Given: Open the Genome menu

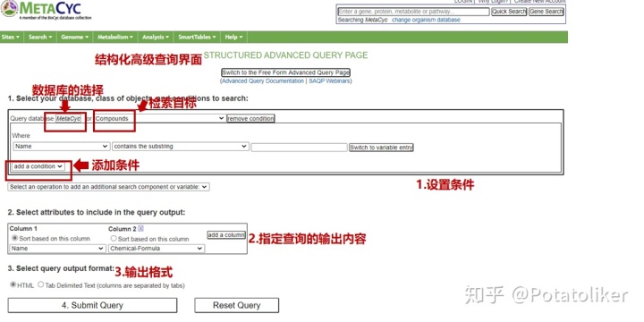Looking at the screenshot, I should coord(75,37).
